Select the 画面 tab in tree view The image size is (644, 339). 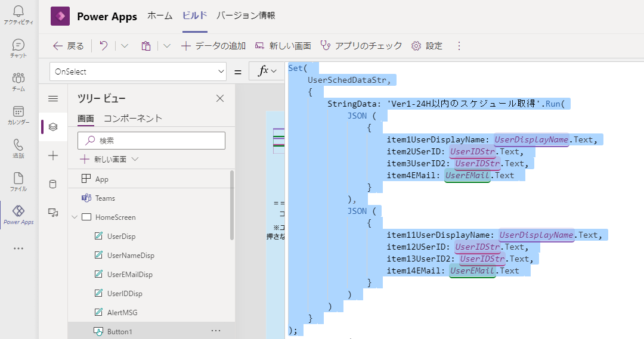click(86, 119)
